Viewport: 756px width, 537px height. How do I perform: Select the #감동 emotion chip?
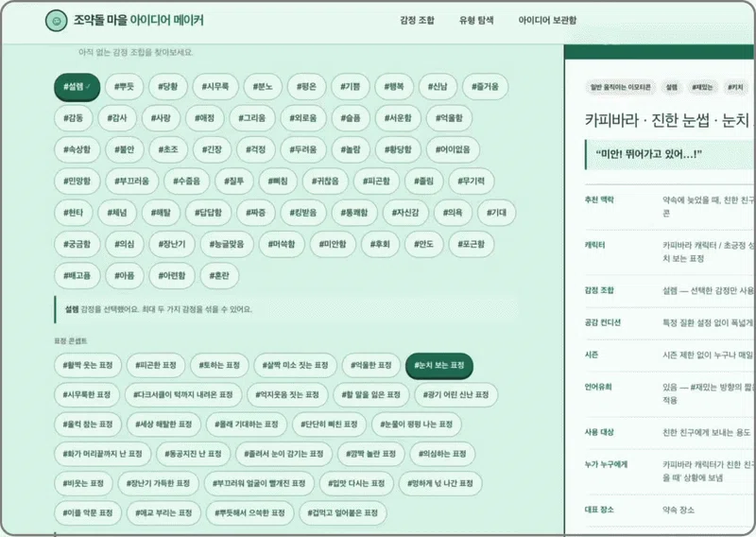[x=74, y=118]
